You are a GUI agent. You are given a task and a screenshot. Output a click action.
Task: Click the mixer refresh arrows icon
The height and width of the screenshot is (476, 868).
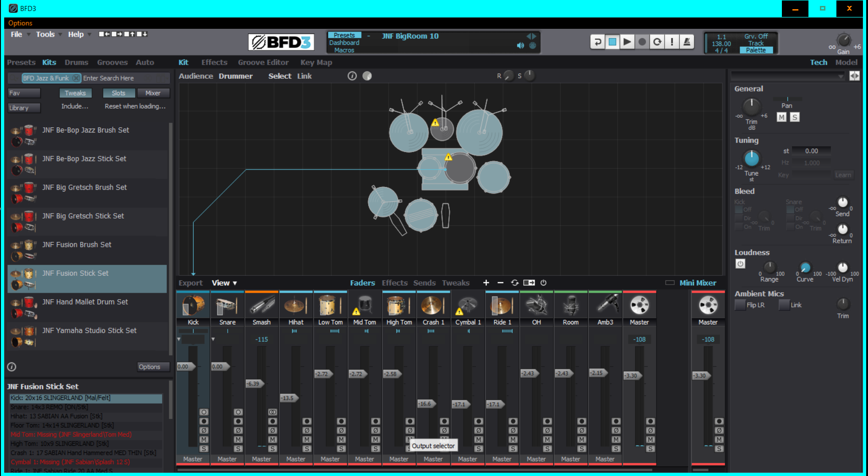click(515, 283)
